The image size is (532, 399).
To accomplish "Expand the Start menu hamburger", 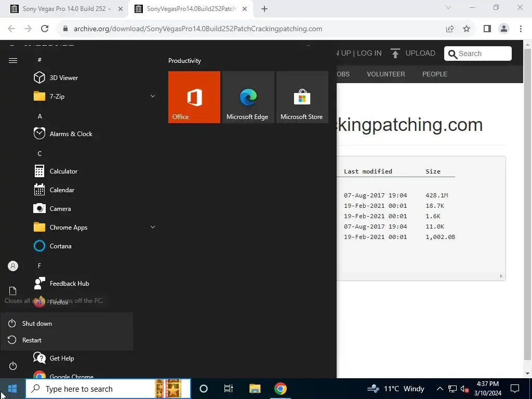I will click(13, 60).
